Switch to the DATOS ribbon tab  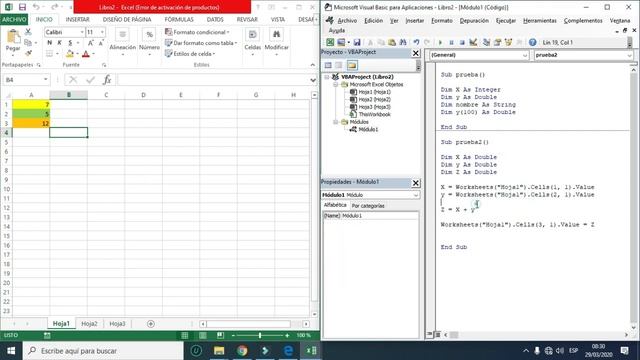coord(215,19)
